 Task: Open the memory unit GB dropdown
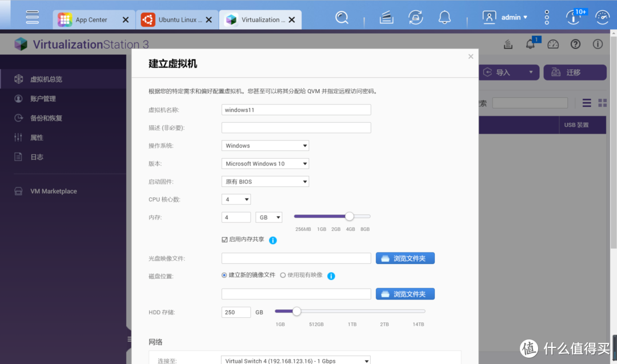pos(269,218)
